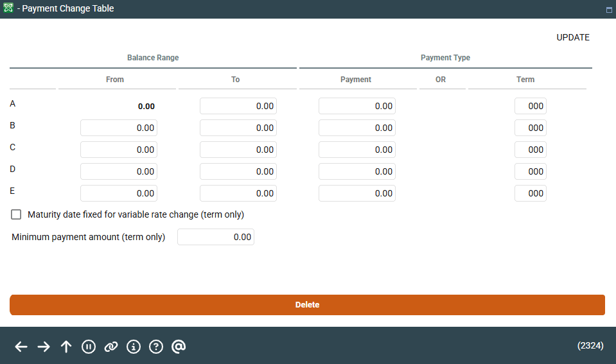Click row D Term input field
Image resolution: width=616 pixels, height=364 pixels.
click(x=530, y=171)
